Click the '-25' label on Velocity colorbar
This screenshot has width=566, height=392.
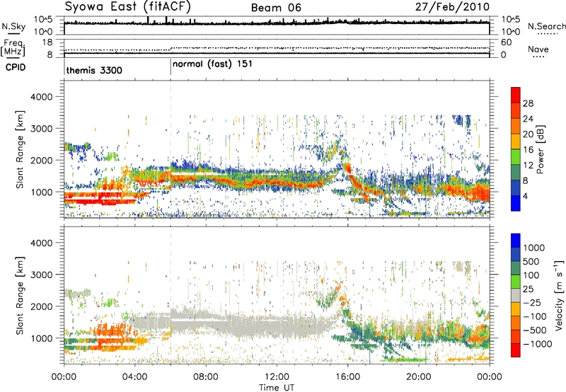(532, 302)
